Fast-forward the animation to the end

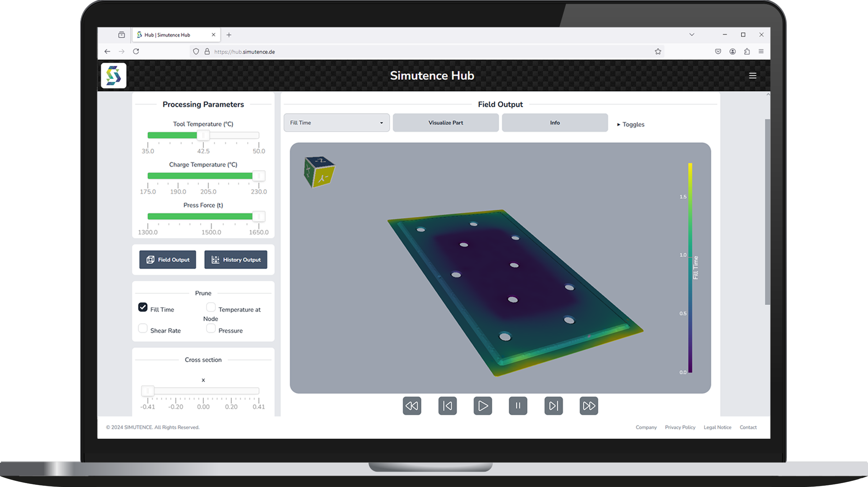pyautogui.click(x=589, y=406)
